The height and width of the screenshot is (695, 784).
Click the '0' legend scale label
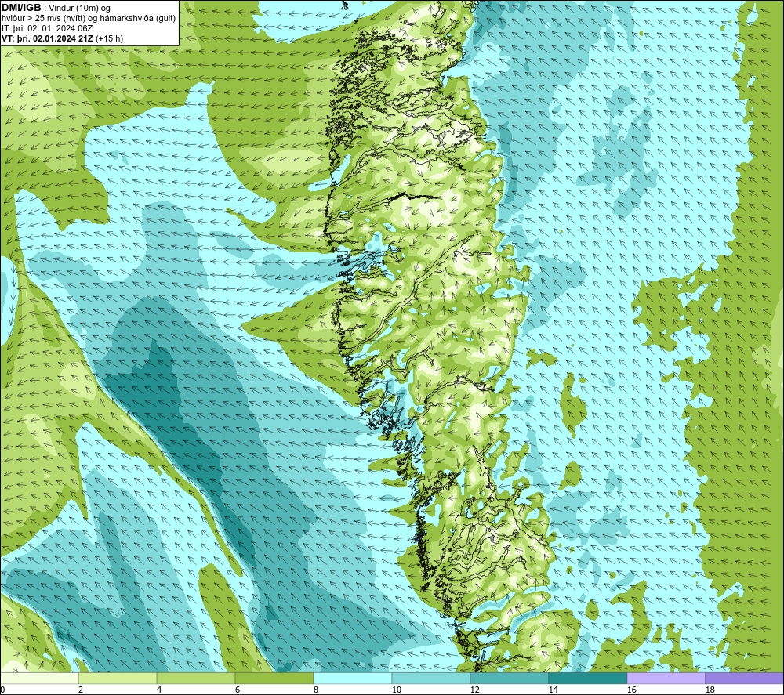coord(2,690)
